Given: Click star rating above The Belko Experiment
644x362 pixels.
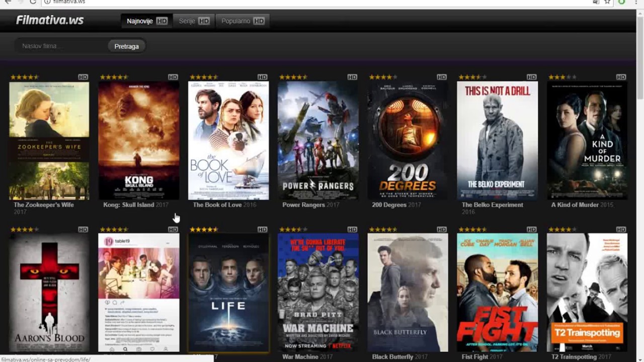Looking at the screenshot, I should coord(472,77).
